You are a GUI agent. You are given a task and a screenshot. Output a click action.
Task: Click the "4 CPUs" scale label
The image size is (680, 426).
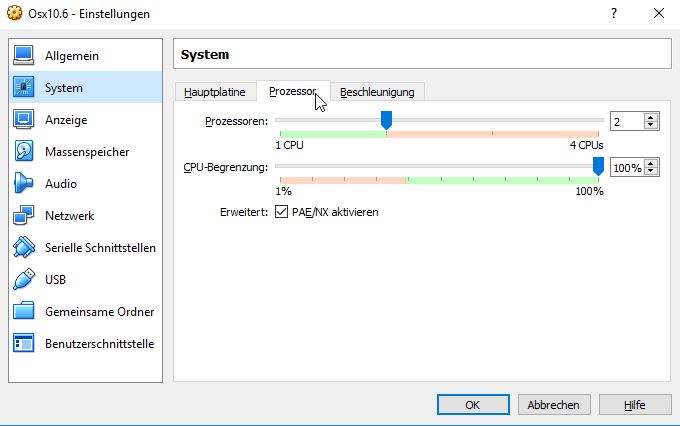[x=586, y=145]
